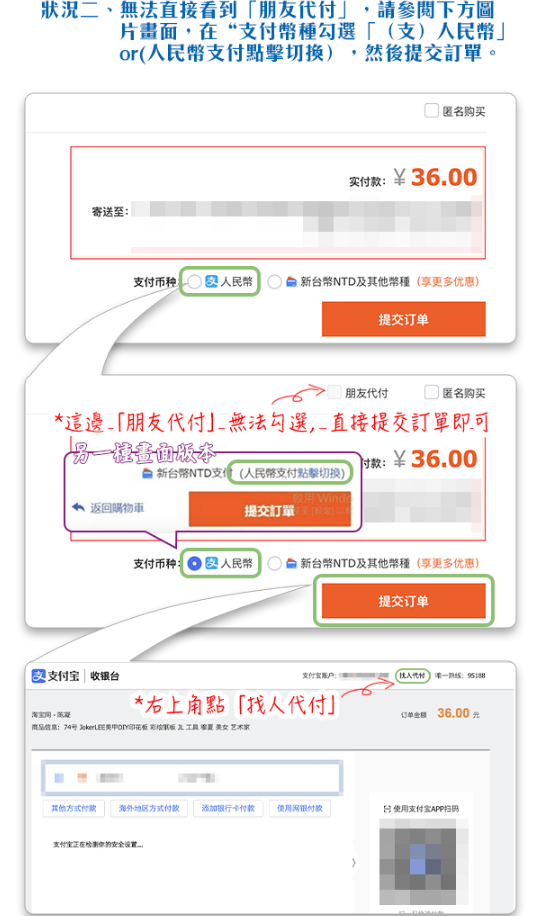The image size is (539, 916).
Task: Click the 提交订单 button in the first panel
Action: (x=404, y=319)
